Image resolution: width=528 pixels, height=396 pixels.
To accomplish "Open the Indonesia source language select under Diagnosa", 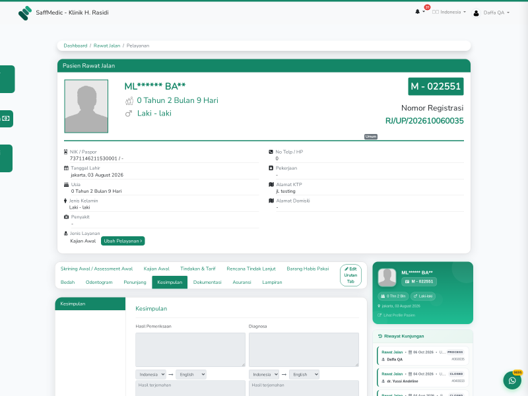I will click(x=264, y=374).
